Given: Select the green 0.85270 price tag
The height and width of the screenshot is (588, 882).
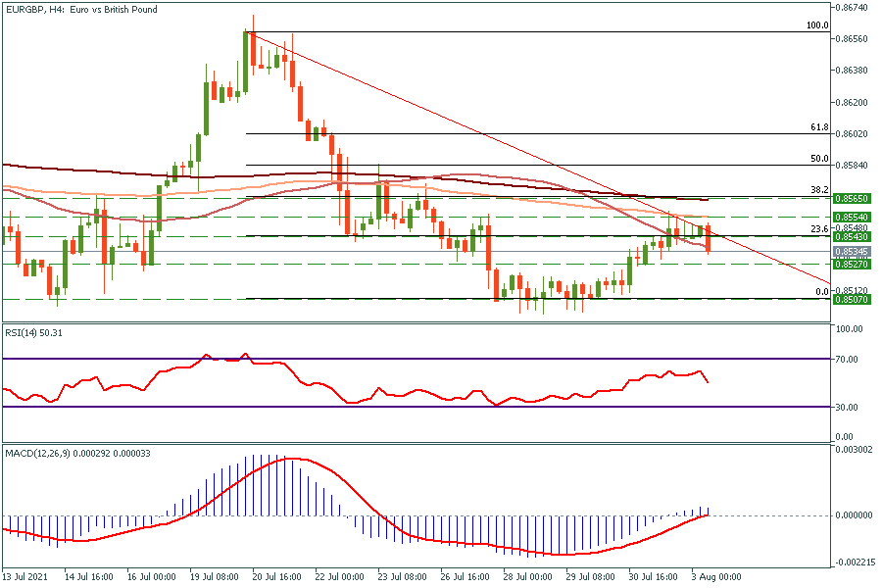Looking at the screenshot, I should point(852,264).
